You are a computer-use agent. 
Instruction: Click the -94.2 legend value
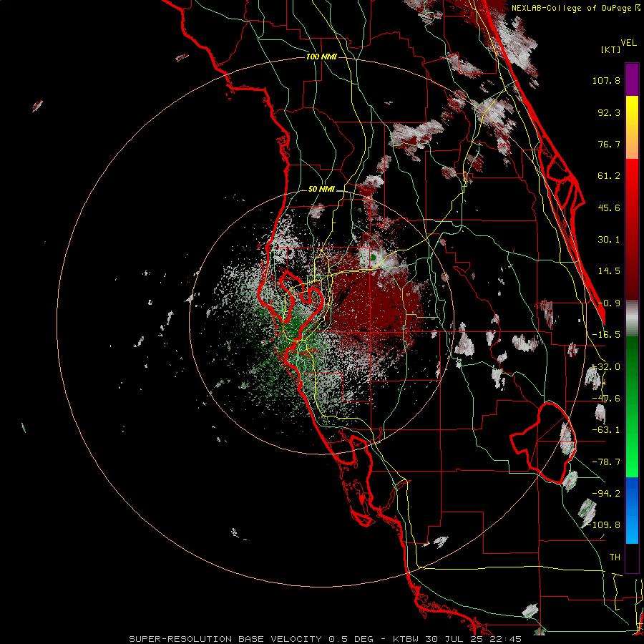pos(606,494)
